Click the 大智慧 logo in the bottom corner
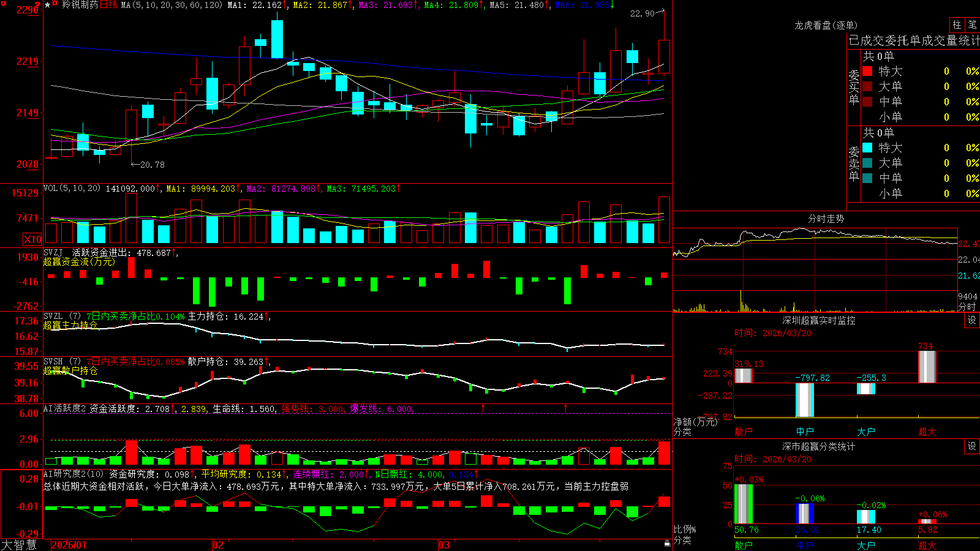980x551 pixels. (19, 545)
